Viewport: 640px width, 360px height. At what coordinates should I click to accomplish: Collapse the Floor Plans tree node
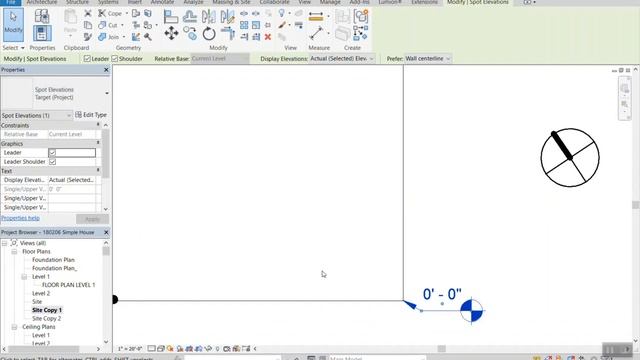tap(14, 252)
